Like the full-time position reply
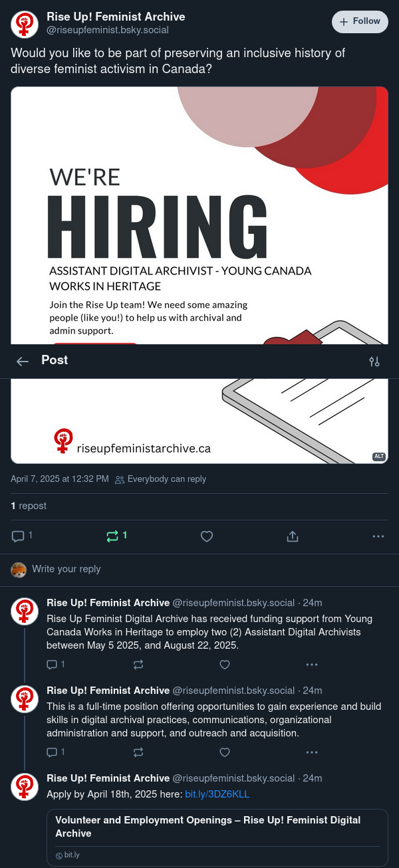This screenshot has height=868, width=399. [225, 752]
